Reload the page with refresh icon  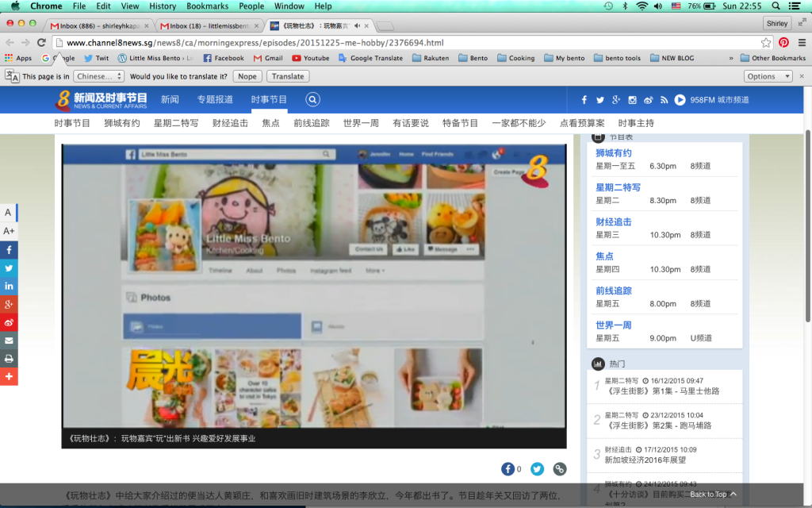42,43
